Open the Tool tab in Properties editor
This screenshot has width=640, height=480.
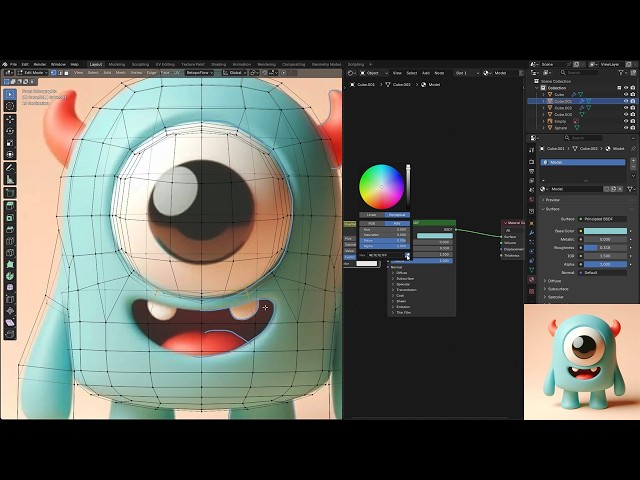pos(531,150)
